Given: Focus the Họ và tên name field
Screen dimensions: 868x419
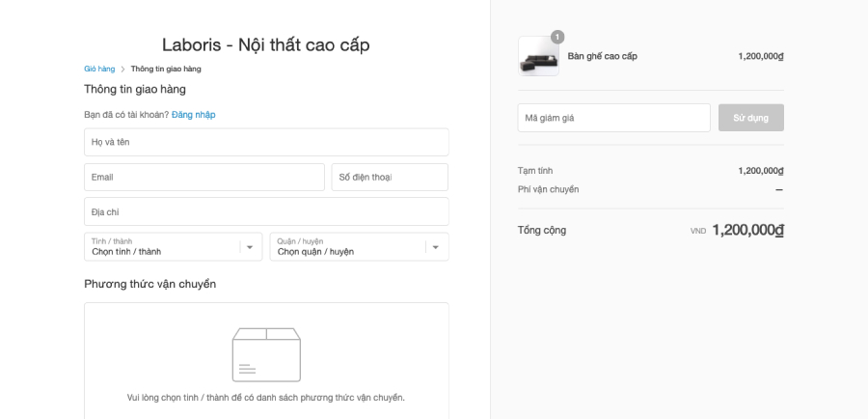Looking at the screenshot, I should 266,142.
